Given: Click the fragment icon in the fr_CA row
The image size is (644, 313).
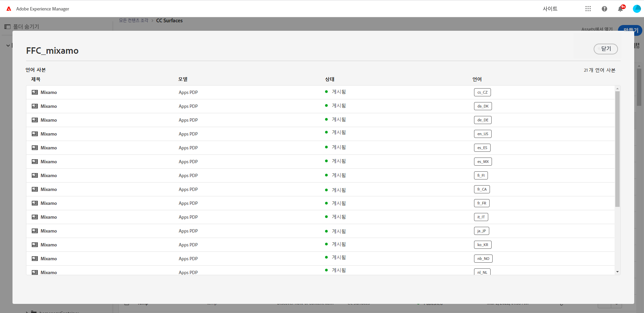Looking at the screenshot, I should coord(35,189).
